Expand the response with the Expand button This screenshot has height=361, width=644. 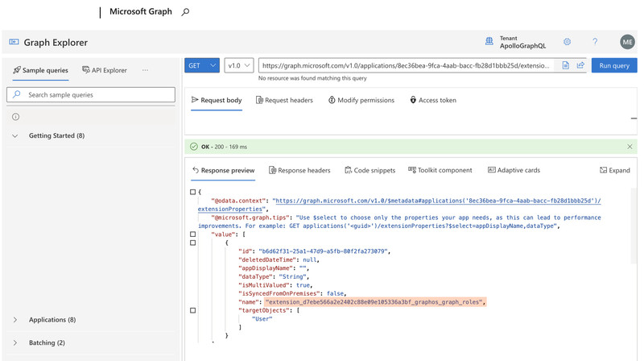[x=615, y=170]
